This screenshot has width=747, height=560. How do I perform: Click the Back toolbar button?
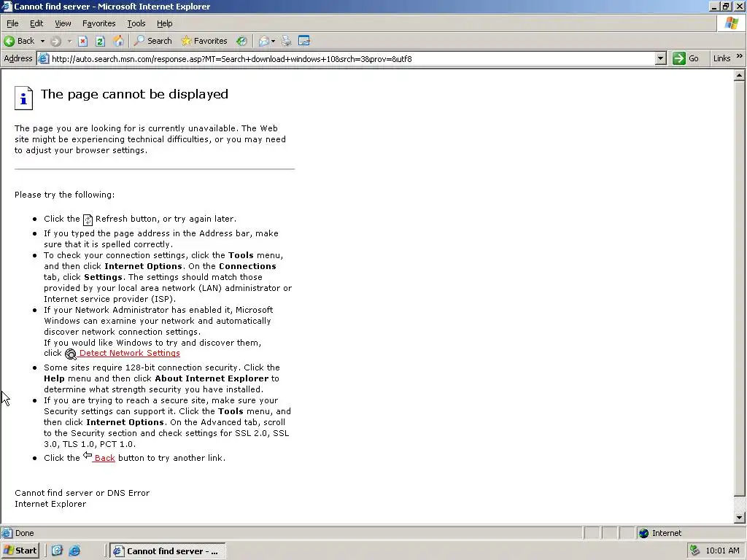(x=19, y=41)
